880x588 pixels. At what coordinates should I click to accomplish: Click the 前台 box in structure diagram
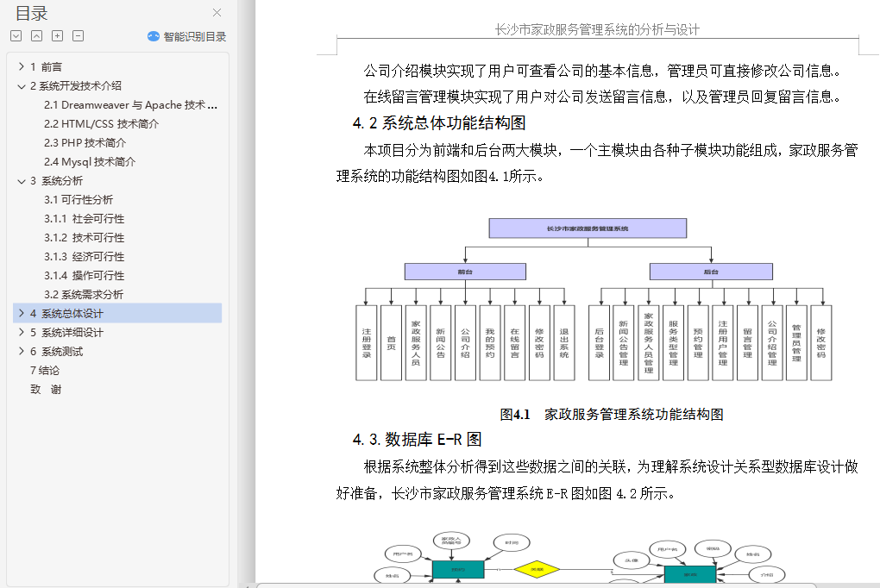[x=465, y=272]
